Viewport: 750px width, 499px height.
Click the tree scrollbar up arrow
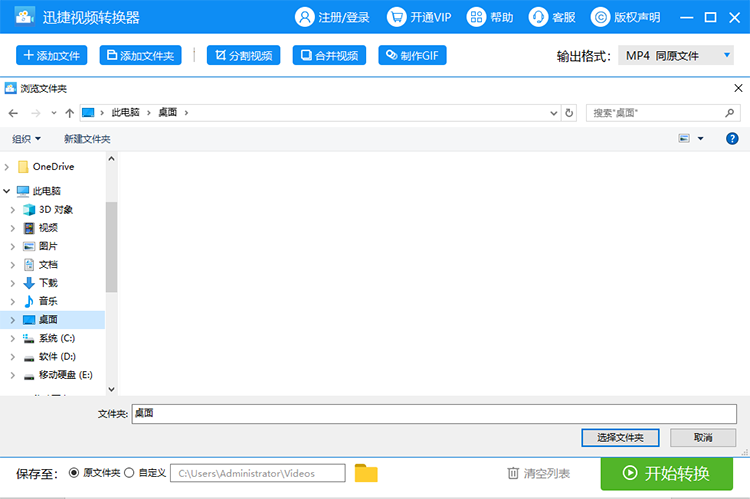tap(111, 158)
